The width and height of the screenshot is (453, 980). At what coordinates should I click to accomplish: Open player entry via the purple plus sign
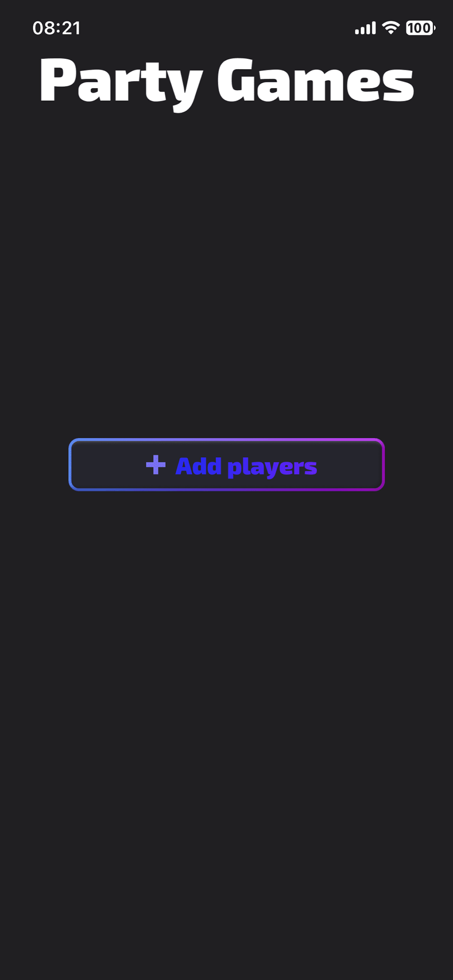pyautogui.click(x=156, y=465)
